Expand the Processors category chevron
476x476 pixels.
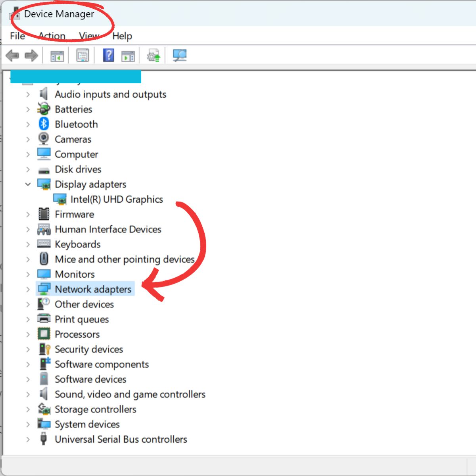tap(28, 334)
